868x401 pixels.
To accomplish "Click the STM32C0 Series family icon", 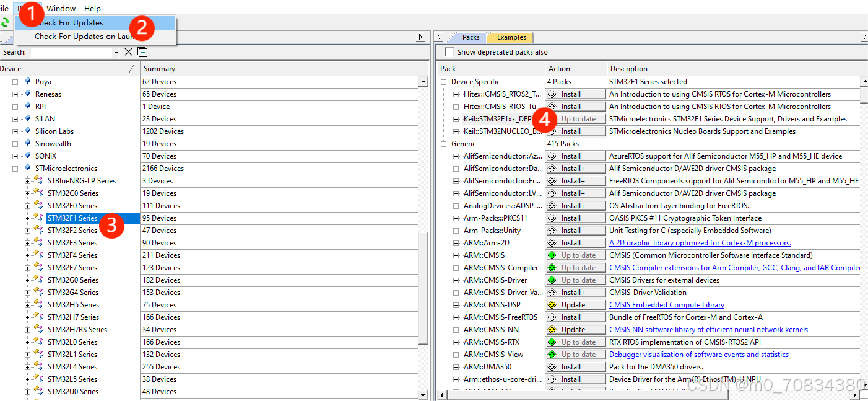I will coord(39,193).
